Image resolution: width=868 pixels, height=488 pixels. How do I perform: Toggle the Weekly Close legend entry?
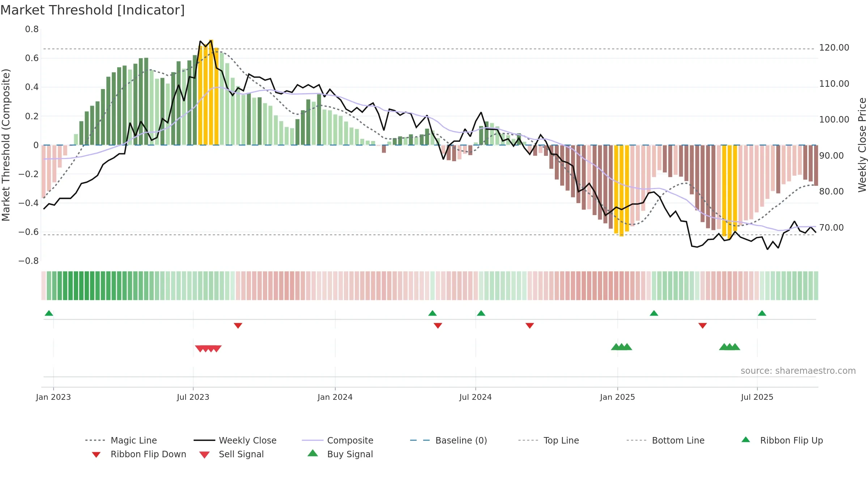click(235, 440)
